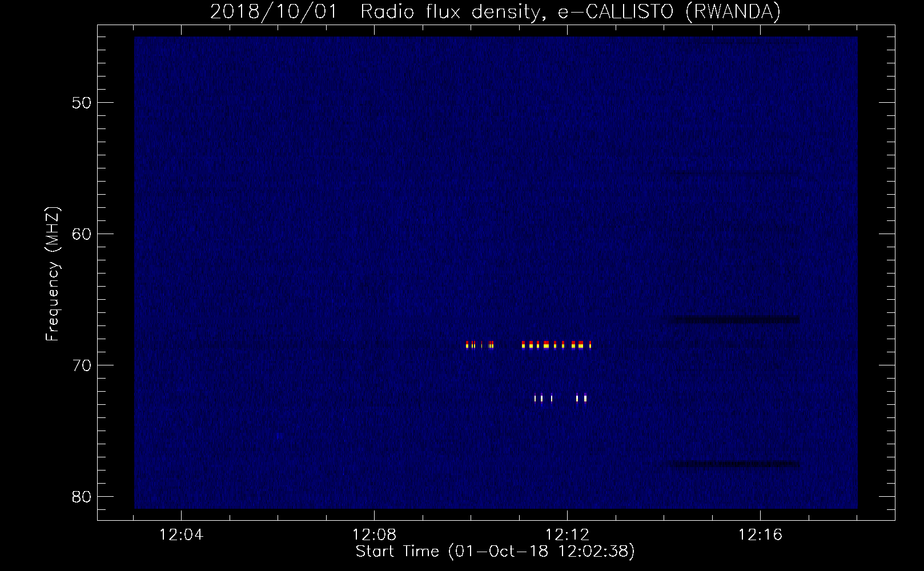This screenshot has width=924, height=571.
Task: Click the 12:12 time tick label
Action: click(x=567, y=535)
